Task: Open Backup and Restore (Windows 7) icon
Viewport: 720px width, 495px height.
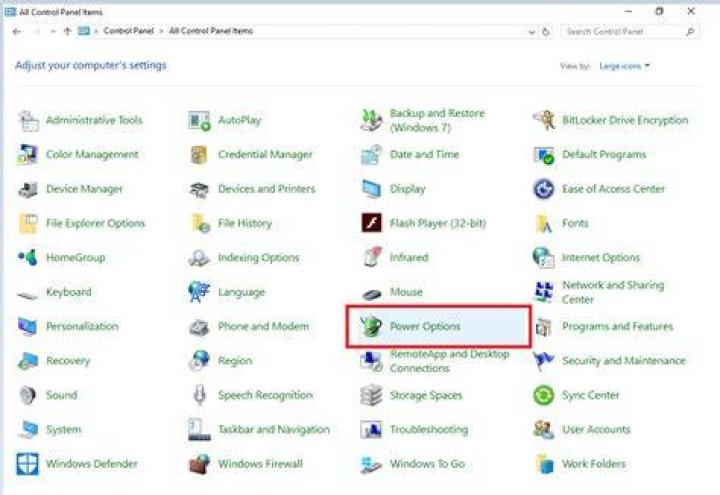Action: 371,121
